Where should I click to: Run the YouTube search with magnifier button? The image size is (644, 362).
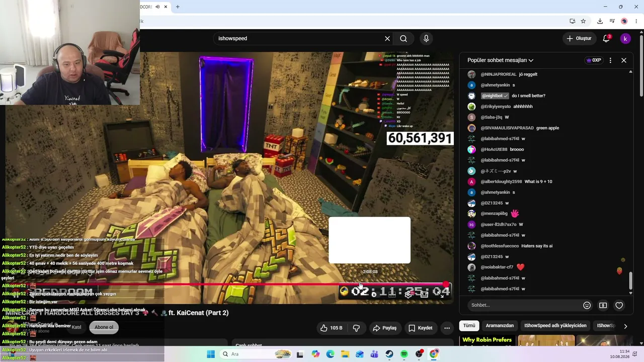404,39
